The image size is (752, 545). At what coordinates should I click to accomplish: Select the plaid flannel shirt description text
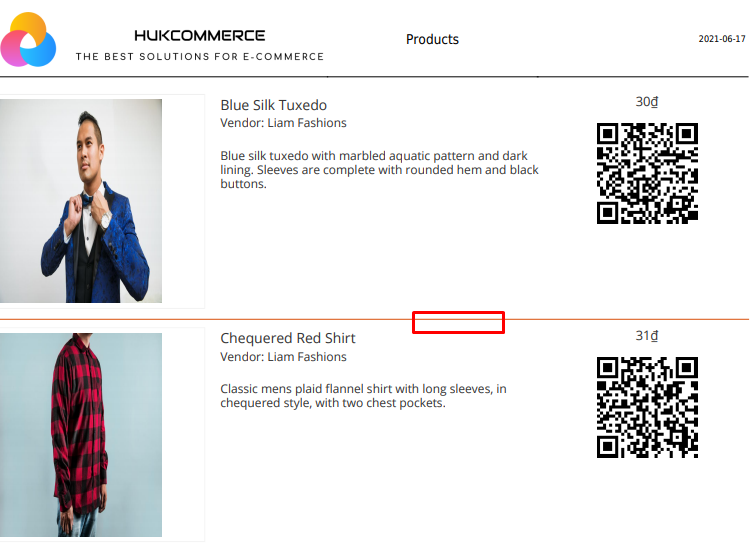click(363, 396)
